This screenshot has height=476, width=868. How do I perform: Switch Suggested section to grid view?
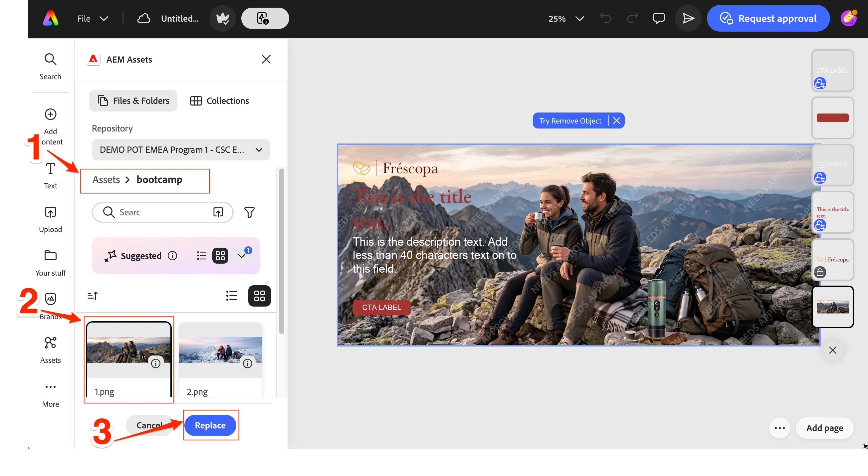220,256
